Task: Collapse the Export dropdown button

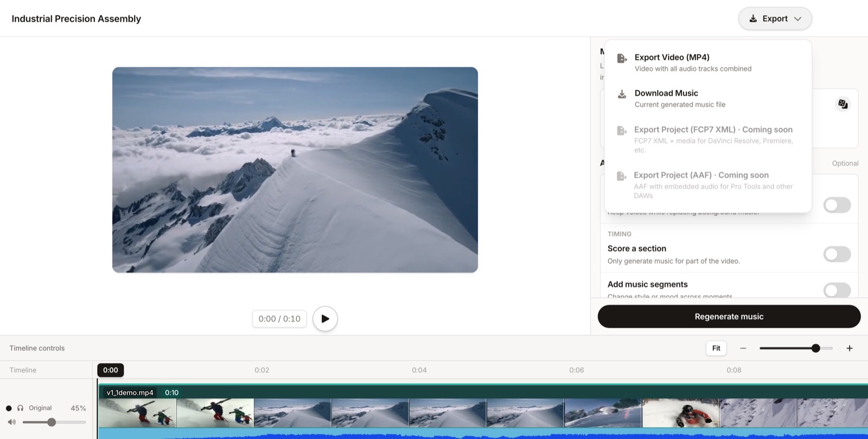Action: (775, 18)
